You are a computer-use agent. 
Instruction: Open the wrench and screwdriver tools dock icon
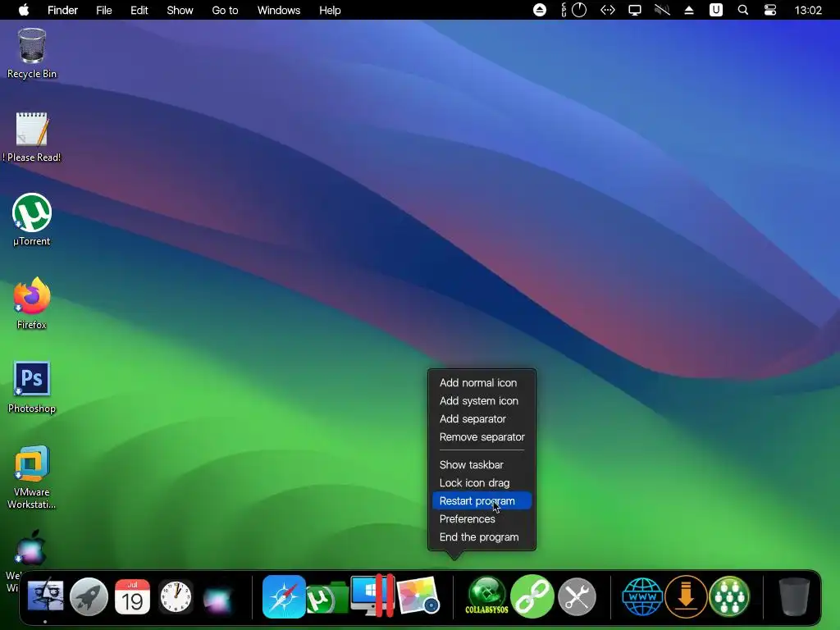[x=577, y=596]
